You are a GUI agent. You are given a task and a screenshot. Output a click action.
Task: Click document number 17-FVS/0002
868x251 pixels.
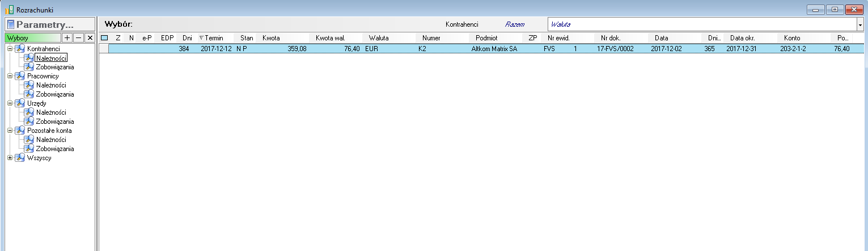pyautogui.click(x=615, y=49)
